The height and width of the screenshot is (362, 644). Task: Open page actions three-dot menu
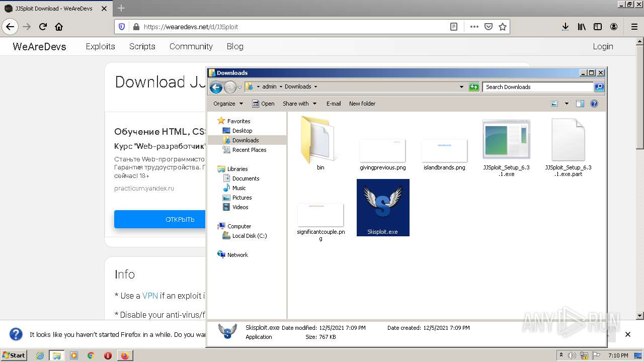click(474, 27)
